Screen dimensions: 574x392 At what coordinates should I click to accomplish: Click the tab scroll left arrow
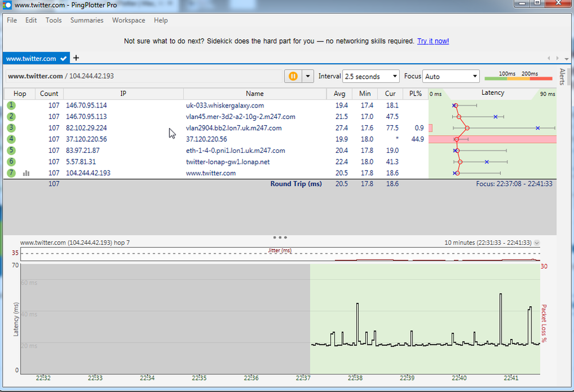549,58
